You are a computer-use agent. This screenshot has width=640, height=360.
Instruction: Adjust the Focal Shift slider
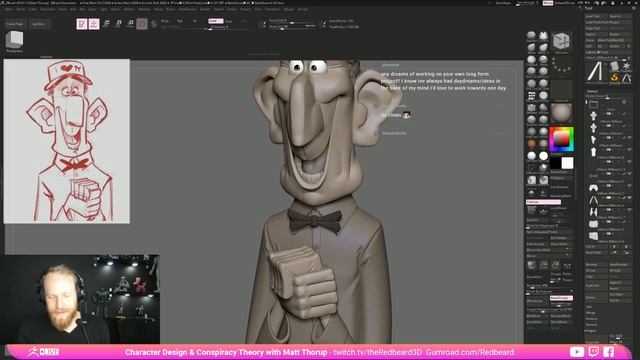click(x=292, y=20)
